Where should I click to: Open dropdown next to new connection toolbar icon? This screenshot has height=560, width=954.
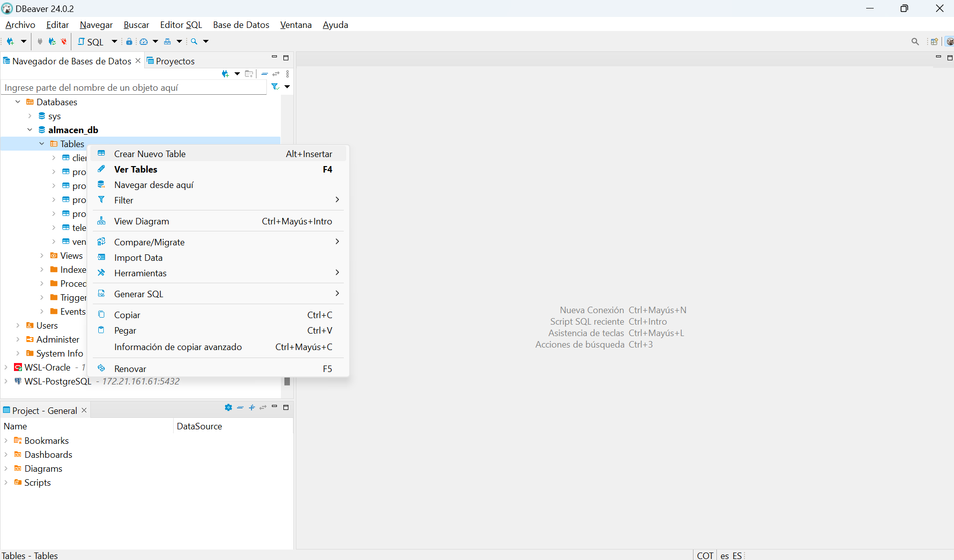(23, 41)
